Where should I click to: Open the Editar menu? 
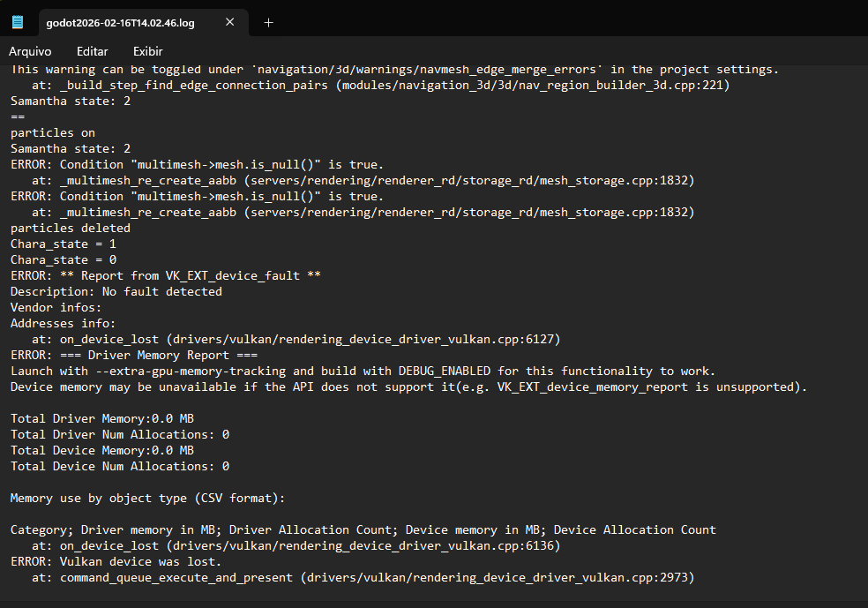pos(93,51)
